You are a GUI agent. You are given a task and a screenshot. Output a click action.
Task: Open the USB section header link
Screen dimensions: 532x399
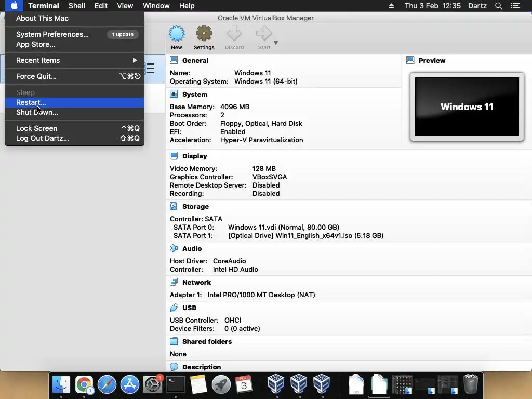click(189, 308)
